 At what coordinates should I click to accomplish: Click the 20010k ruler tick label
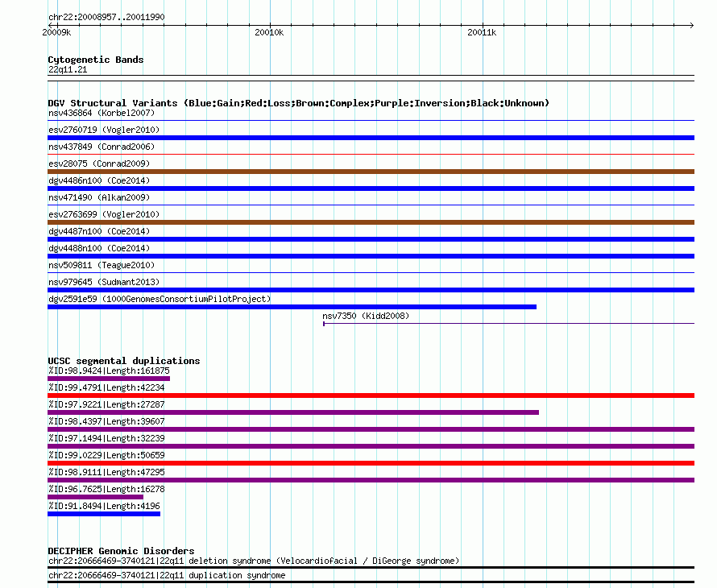pos(269,32)
